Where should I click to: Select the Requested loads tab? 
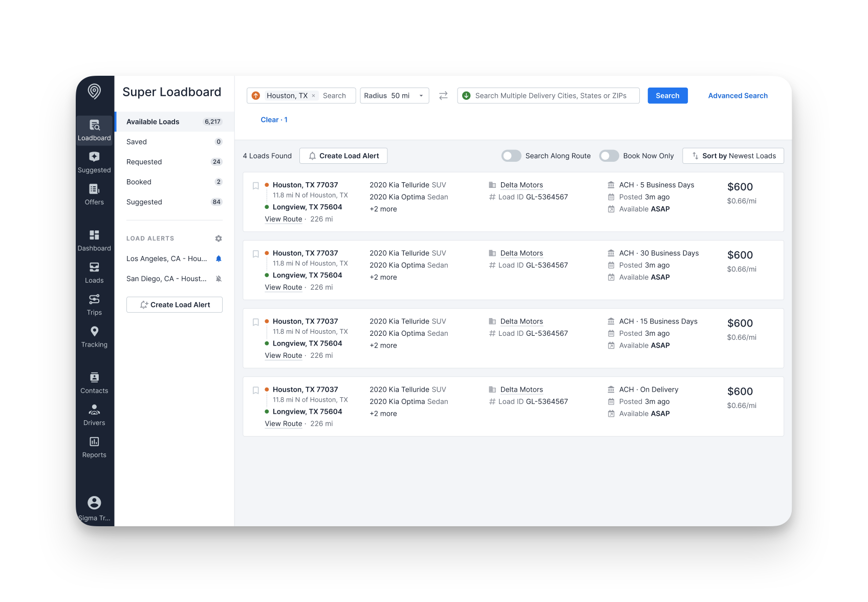coord(175,162)
